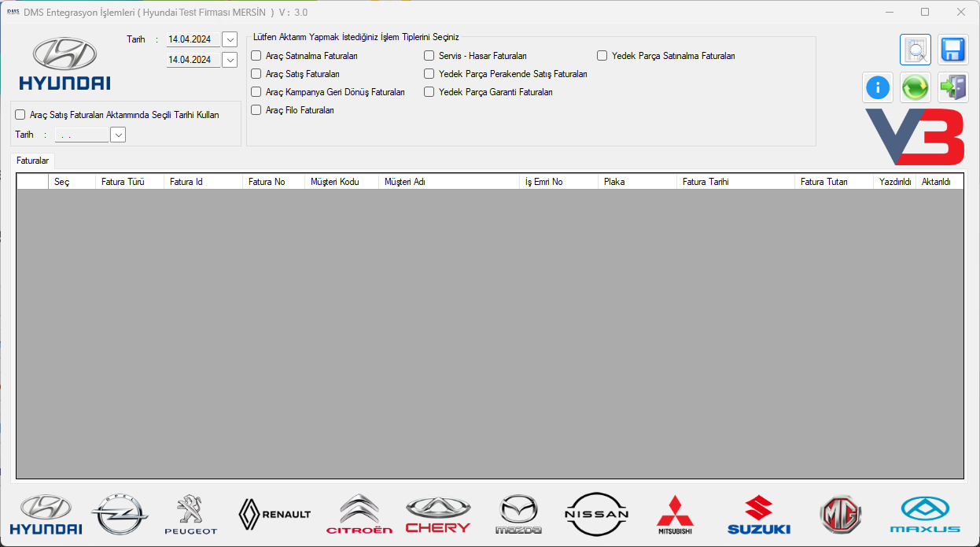Select the Suzuki brand logo
The width and height of the screenshot is (980, 547).
click(759, 515)
